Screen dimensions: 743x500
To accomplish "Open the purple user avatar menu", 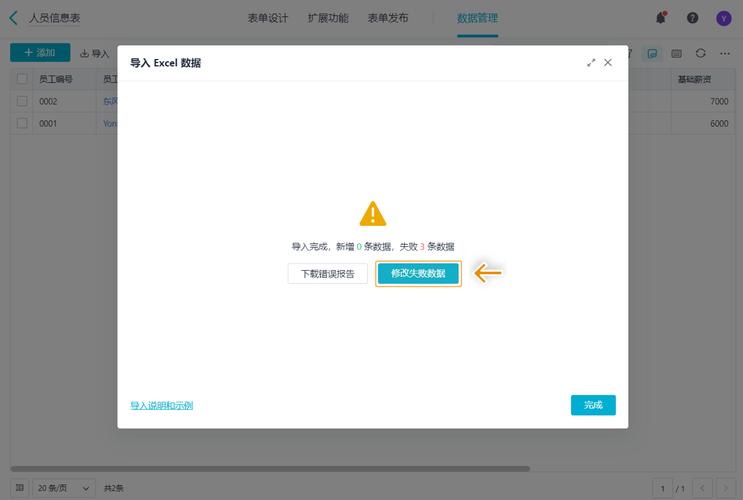I will [x=724, y=18].
